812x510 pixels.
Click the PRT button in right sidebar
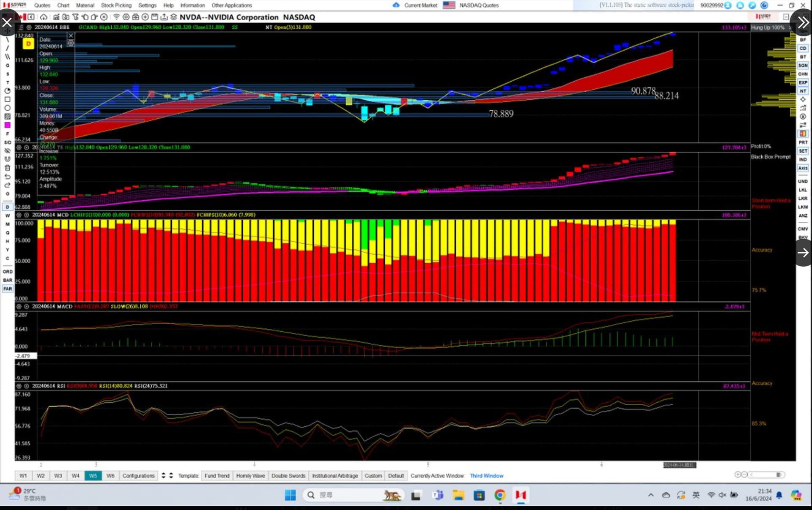803,142
